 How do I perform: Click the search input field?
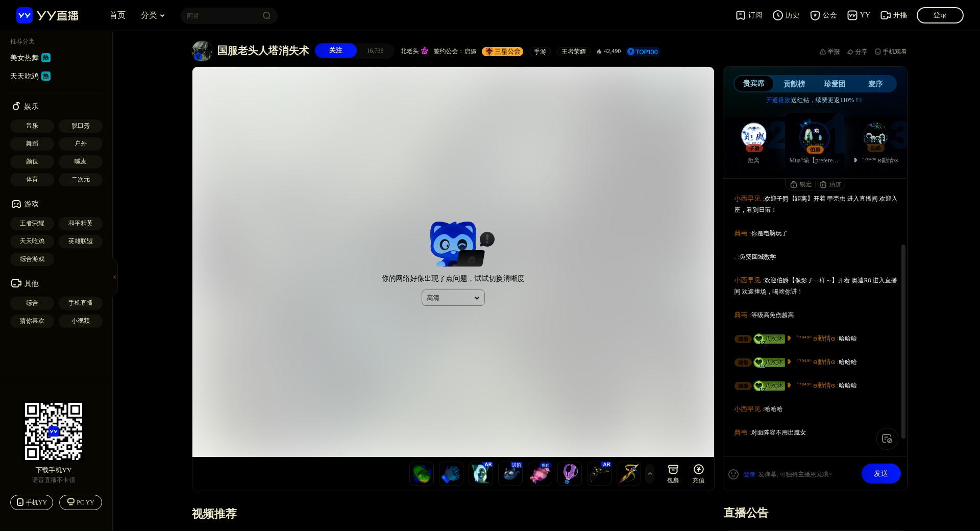click(222, 16)
